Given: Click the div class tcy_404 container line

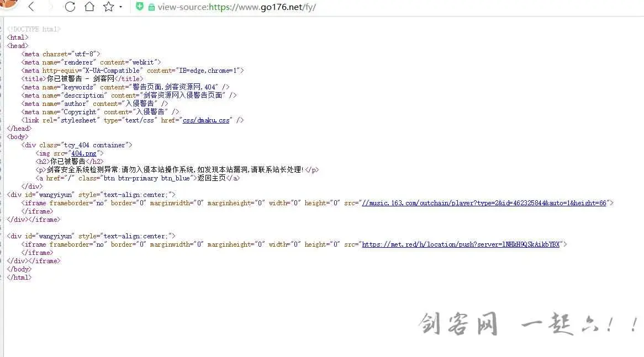Looking at the screenshot, I should point(77,145).
